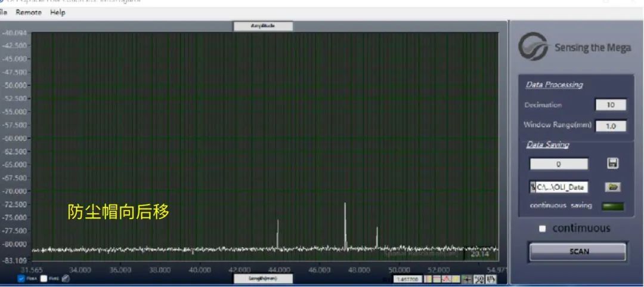Viewport: 644px width, 287px height.
Task: Toggle the continuous saving green switch
Action: pos(612,206)
